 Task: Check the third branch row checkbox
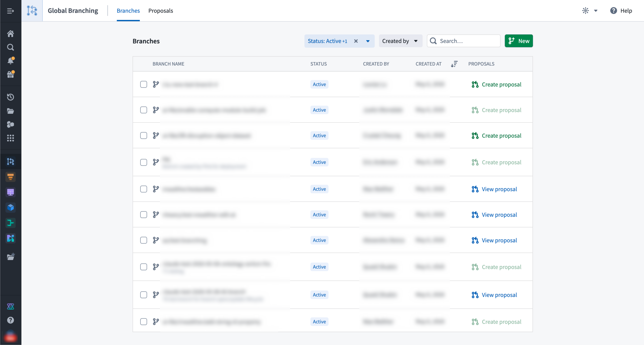tap(144, 135)
